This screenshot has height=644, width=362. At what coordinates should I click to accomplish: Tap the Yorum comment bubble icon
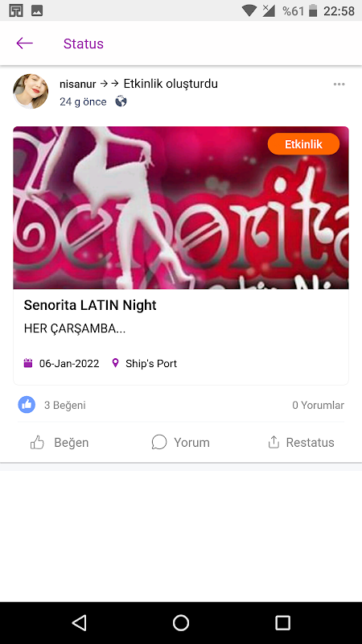click(x=159, y=442)
